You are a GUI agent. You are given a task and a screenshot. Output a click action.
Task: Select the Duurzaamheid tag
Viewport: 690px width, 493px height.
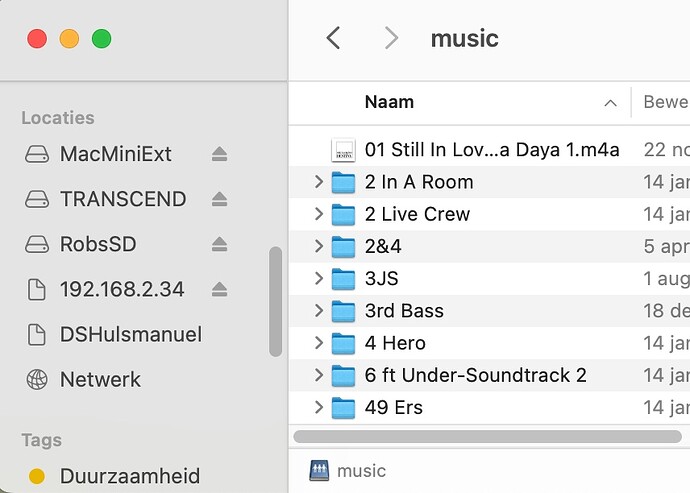point(130,476)
